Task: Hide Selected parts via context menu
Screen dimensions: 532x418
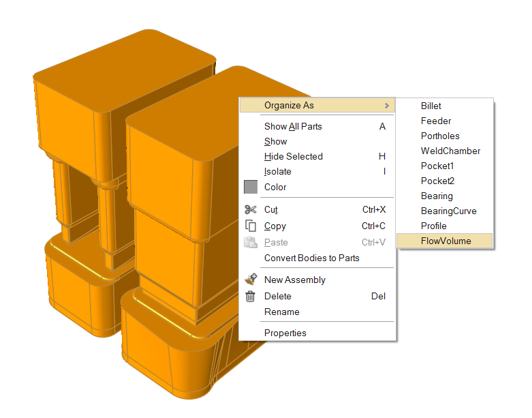Action: (293, 156)
